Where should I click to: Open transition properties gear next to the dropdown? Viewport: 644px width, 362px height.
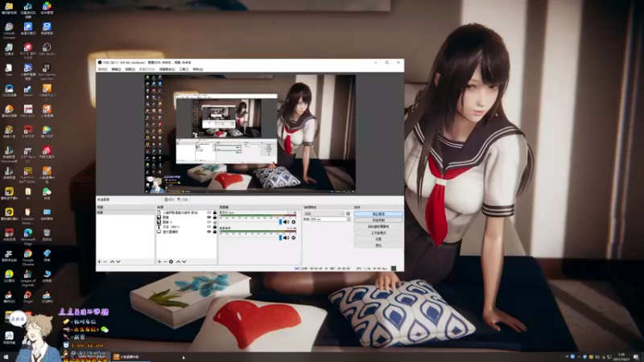point(349,214)
